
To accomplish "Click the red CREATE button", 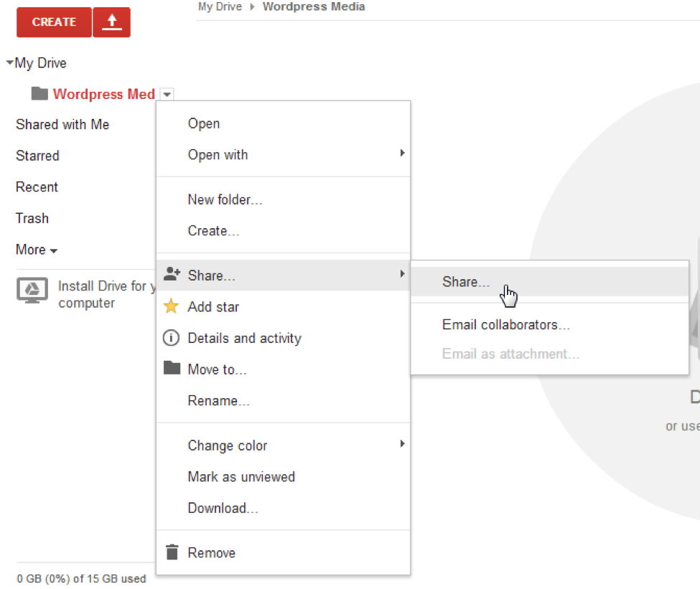I will tap(54, 22).
